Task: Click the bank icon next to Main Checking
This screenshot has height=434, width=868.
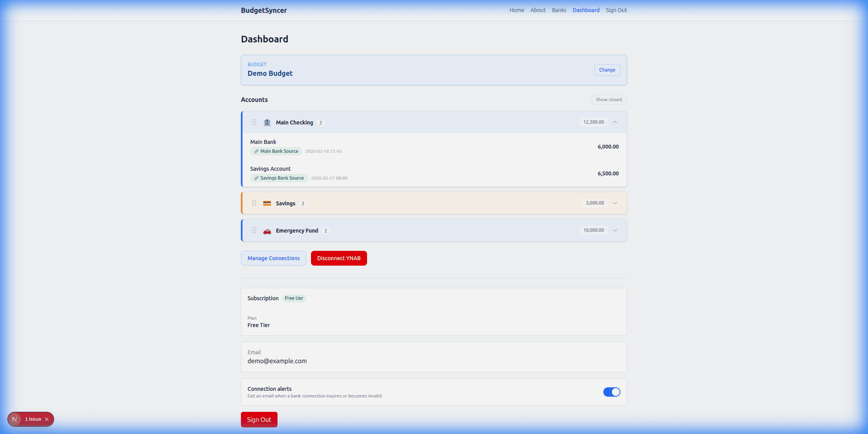Action: (x=267, y=122)
